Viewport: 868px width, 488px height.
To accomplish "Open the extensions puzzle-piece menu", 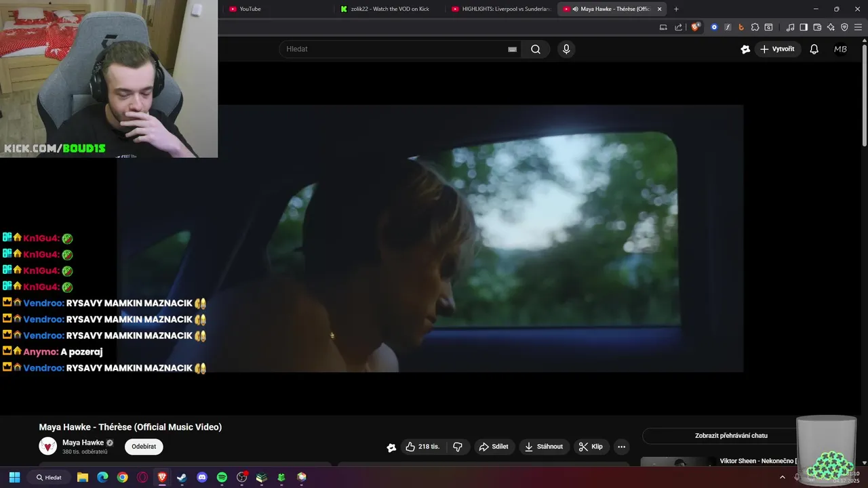I will pyautogui.click(x=755, y=27).
